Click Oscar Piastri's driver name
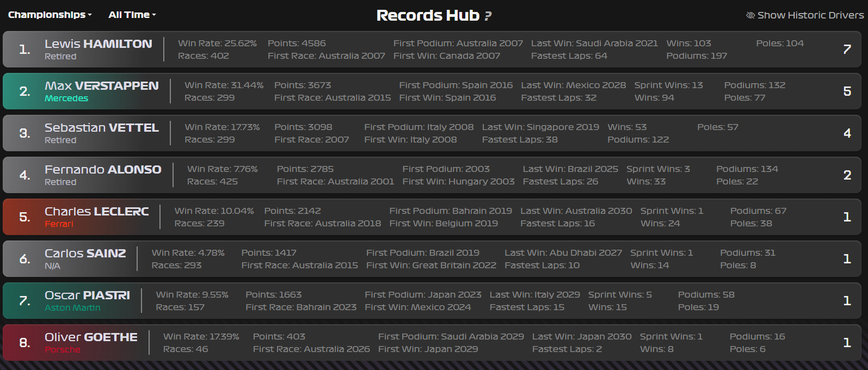Viewport: 868px width, 370px height. (87, 295)
